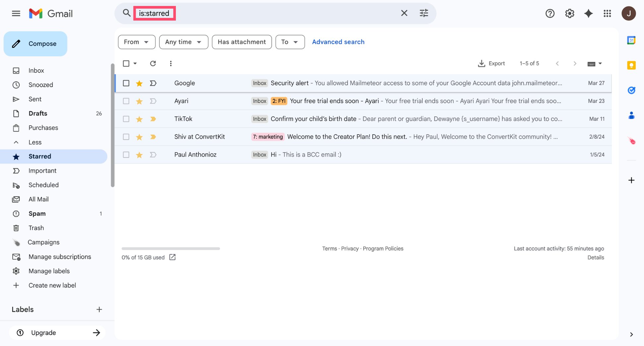The width and height of the screenshot is (644, 346).
Task: Hide side panel using bottom chevron
Action: point(631,334)
